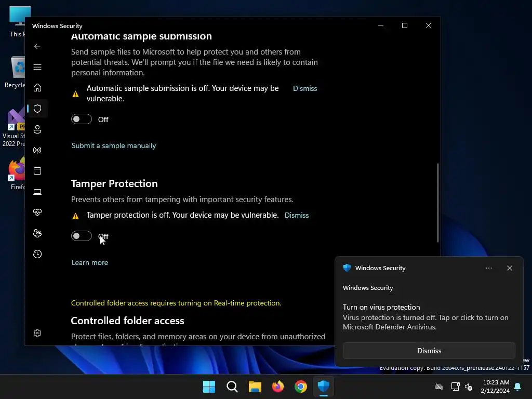Turn on Tamper Protection toggle

point(82,236)
